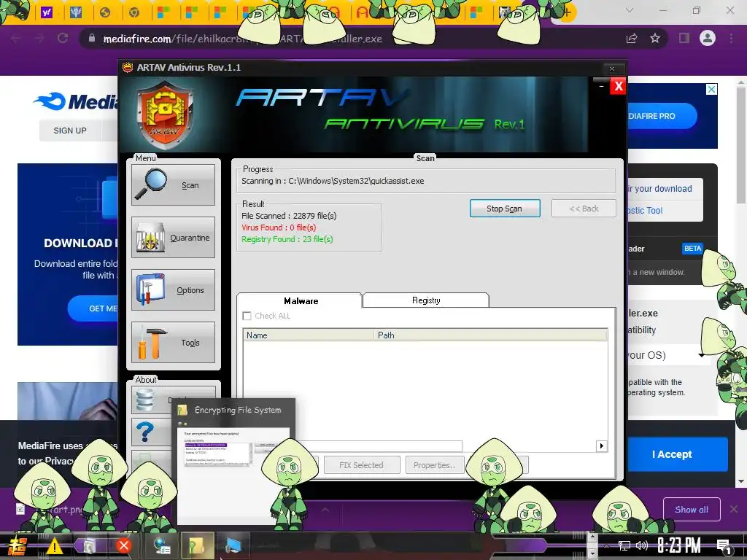747x560 pixels.
Task: Minimize ARTAV using banner dash button
Action: 601,86
